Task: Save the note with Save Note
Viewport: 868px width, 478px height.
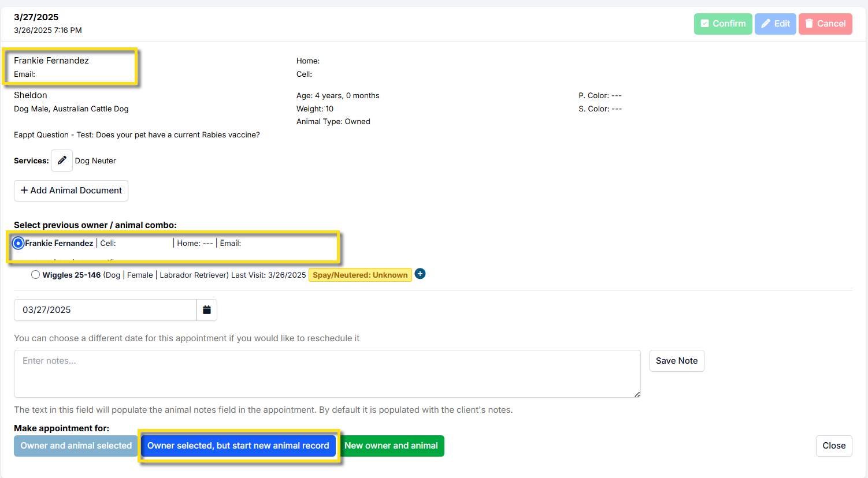Action: click(676, 361)
